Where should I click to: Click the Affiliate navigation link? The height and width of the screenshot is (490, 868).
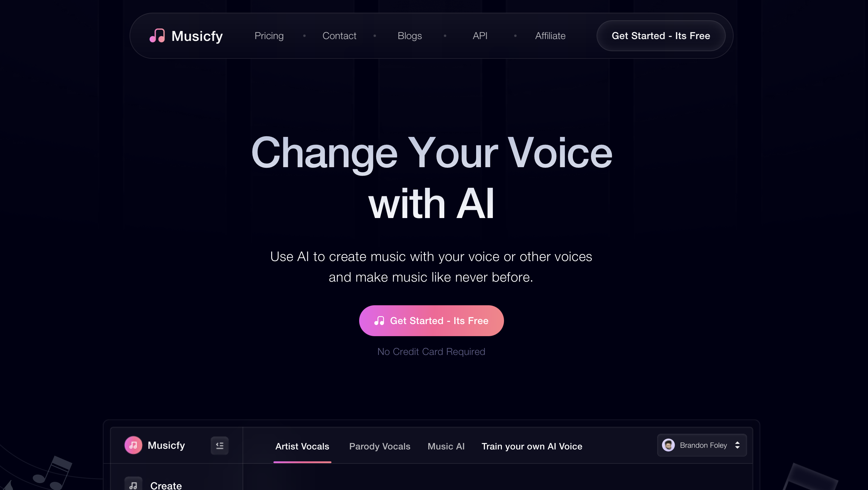click(550, 36)
